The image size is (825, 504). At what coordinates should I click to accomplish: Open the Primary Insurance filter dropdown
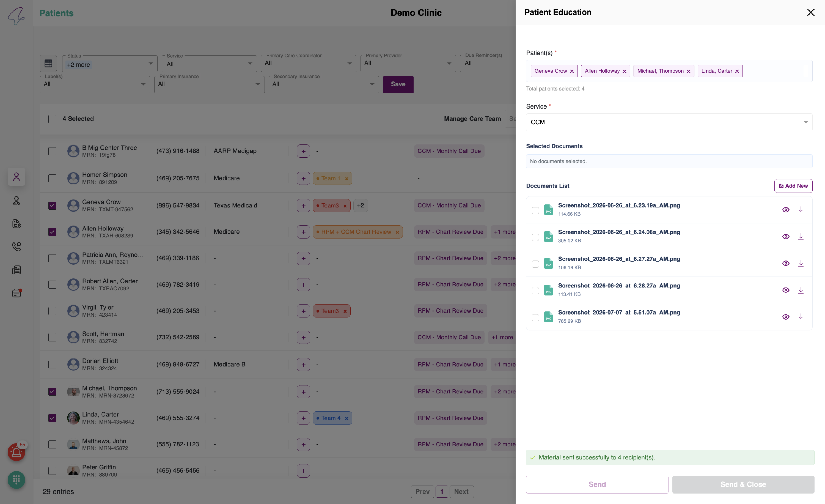(x=209, y=84)
